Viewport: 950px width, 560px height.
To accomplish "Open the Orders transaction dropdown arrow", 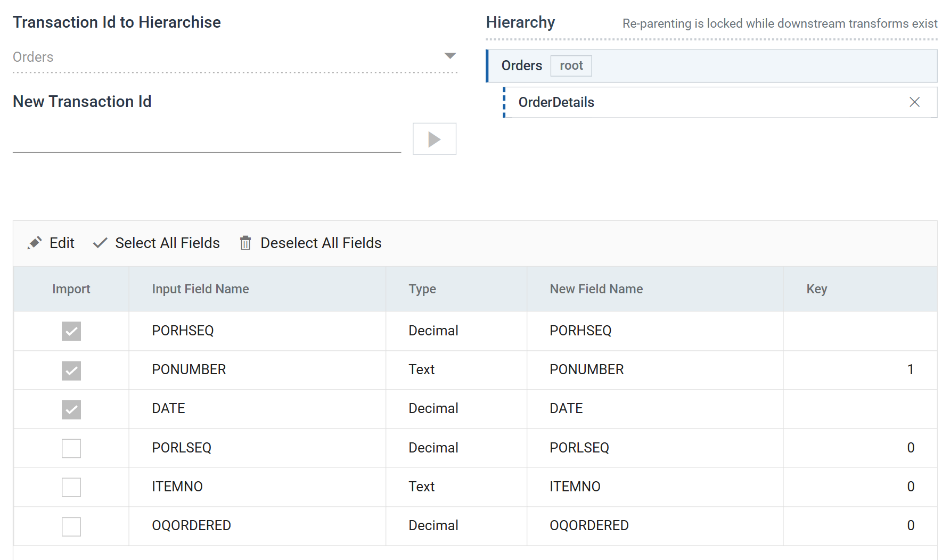I will click(450, 56).
